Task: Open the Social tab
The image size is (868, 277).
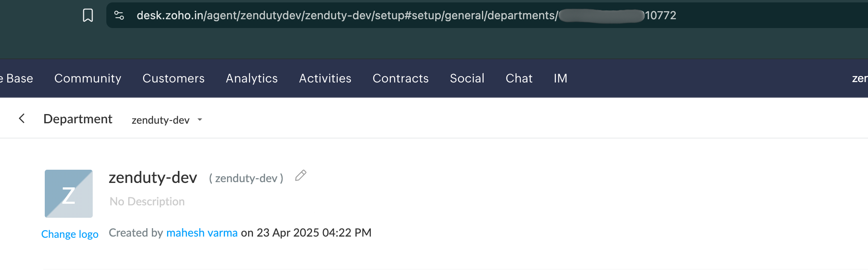Action: [467, 78]
